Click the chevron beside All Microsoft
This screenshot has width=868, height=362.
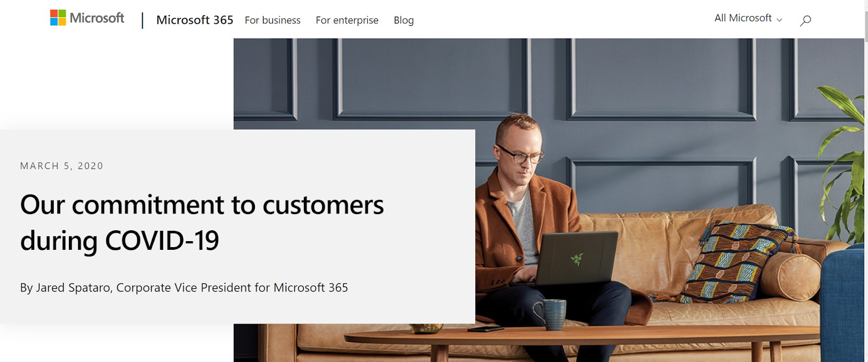780,20
